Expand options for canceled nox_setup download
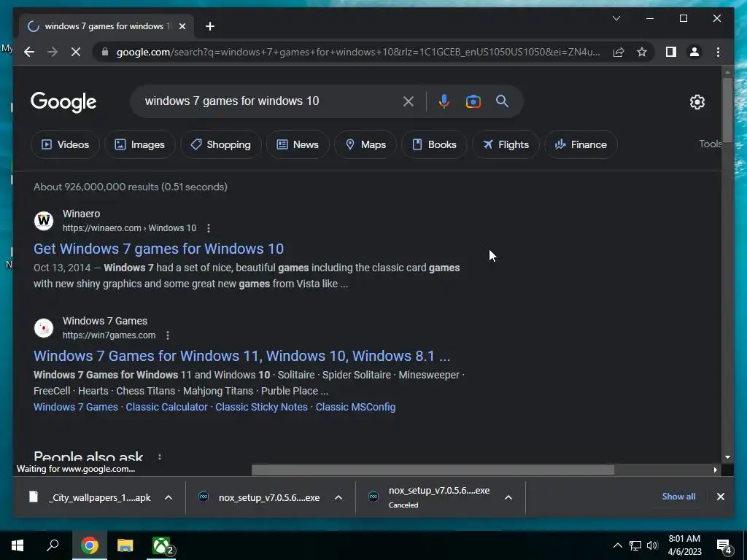Viewport: 747px width, 560px height. pyautogui.click(x=508, y=497)
